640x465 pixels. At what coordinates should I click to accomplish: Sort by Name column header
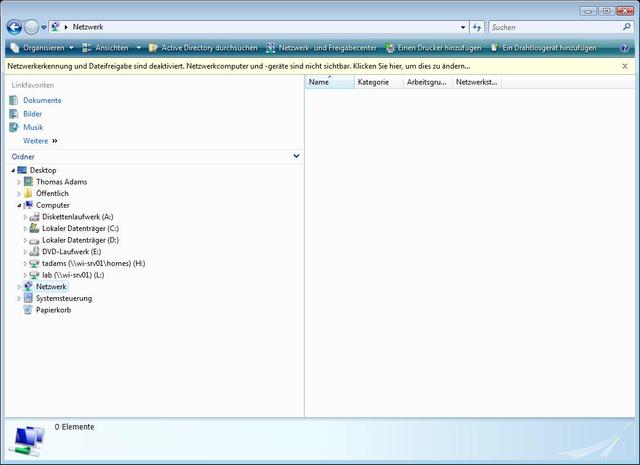click(x=329, y=82)
